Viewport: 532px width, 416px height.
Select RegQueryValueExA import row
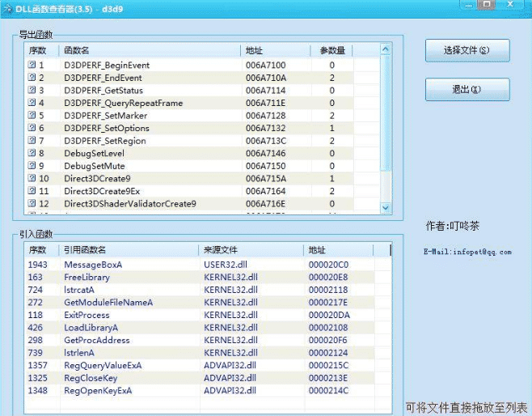[x=201, y=365]
